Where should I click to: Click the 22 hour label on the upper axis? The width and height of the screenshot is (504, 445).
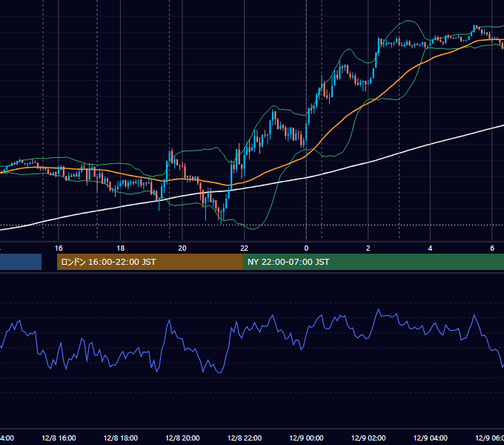click(245, 248)
